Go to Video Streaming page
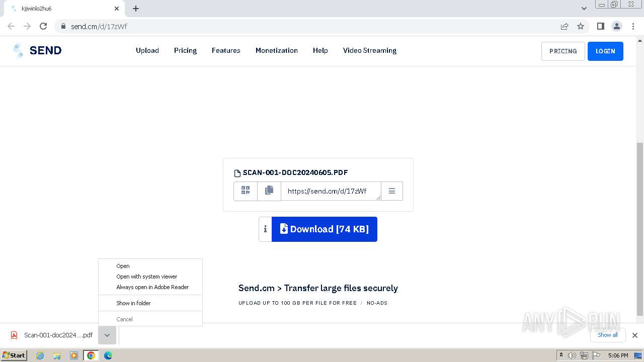Image resolution: width=644 pixels, height=362 pixels. tap(370, 50)
